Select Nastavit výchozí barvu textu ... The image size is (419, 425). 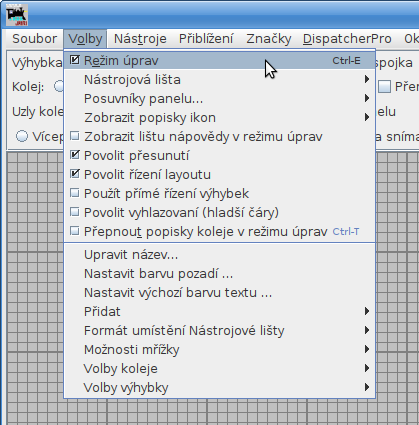point(219,293)
